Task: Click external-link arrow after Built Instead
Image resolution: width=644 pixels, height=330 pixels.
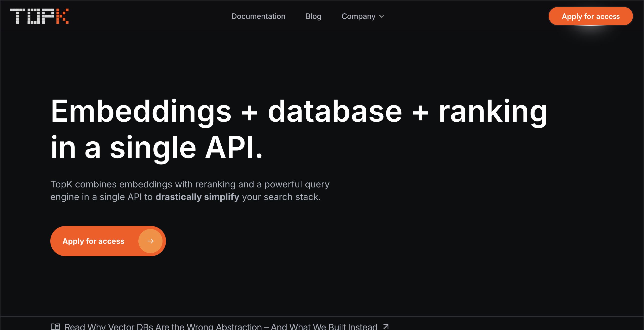Action: [x=386, y=327]
